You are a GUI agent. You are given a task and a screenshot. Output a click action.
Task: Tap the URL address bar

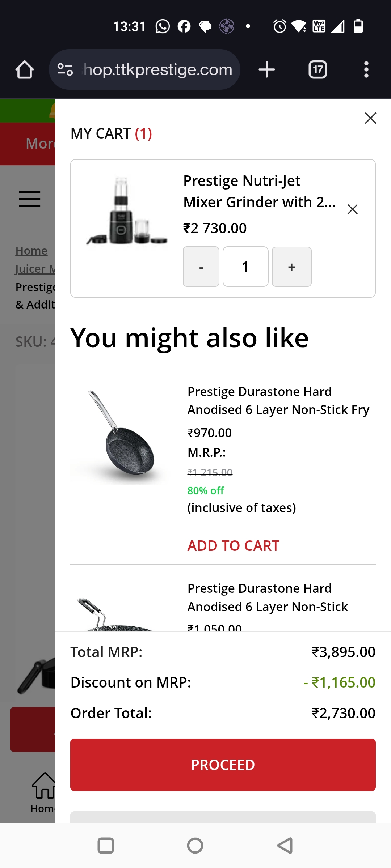(x=157, y=69)
